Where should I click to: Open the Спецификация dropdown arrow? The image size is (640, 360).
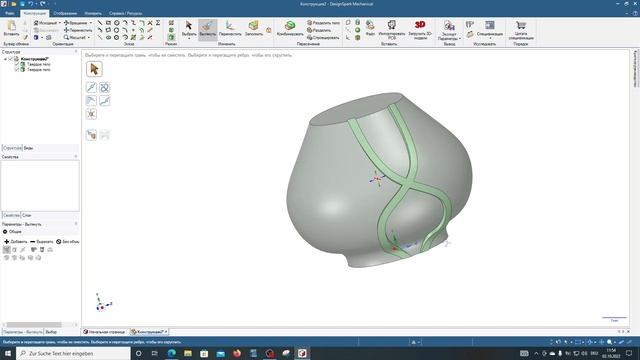pos(490,38)
